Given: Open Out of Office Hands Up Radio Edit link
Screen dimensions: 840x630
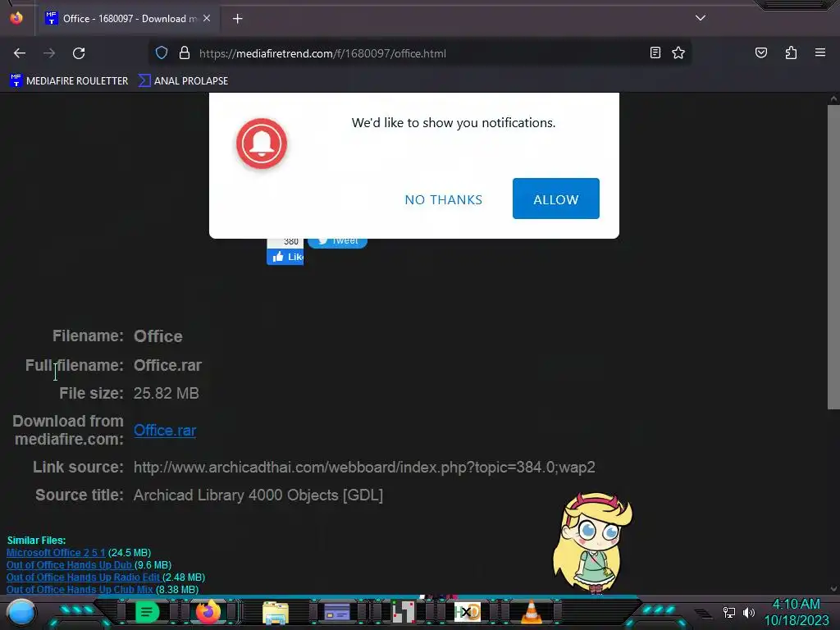Looking at the screenshot, I should [83, 577].
